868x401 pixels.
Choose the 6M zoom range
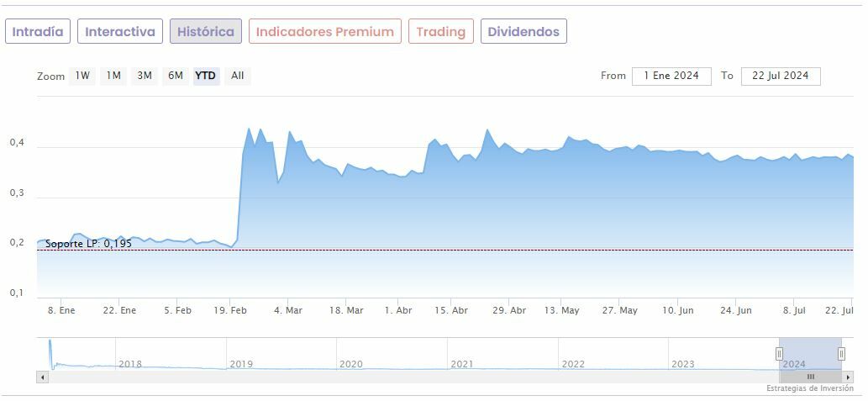click(175, 76)
